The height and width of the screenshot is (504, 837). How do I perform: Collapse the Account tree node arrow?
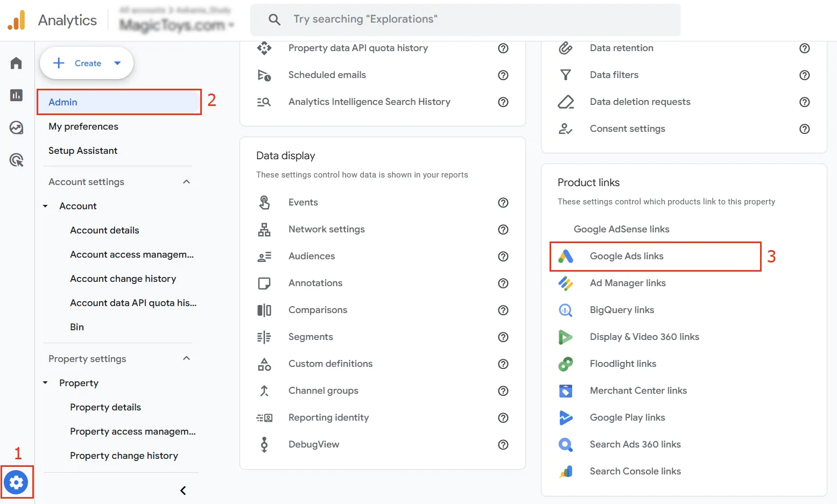pos(46,206)
